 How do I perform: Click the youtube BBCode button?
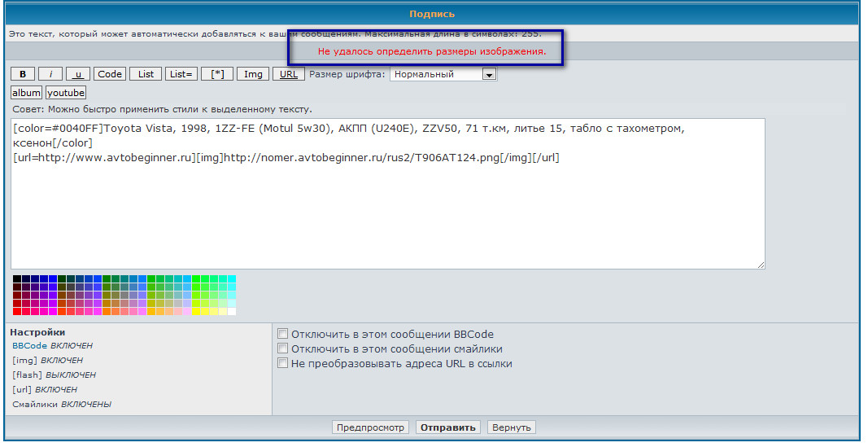66,93
